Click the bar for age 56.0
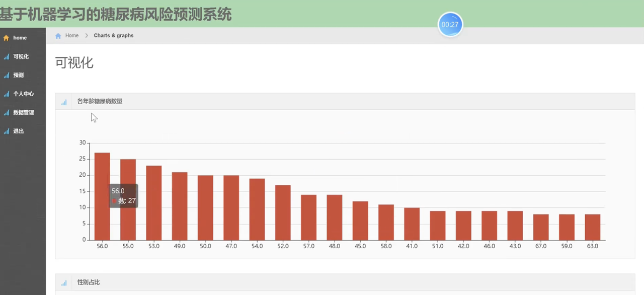Screen dimensions: 644x295 [x=102, y=196]
